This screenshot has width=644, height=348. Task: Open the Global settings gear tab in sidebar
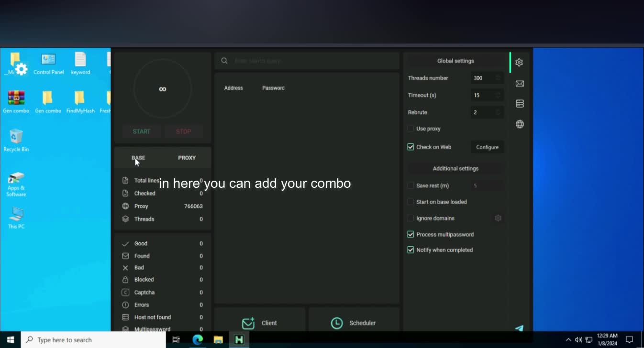tap(519, 63)
